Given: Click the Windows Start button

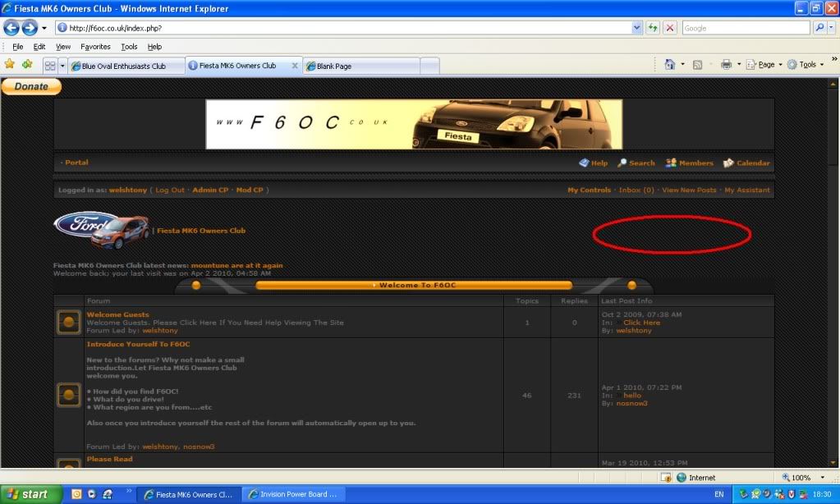Looking at the screenshot, I should click(30, 494).
